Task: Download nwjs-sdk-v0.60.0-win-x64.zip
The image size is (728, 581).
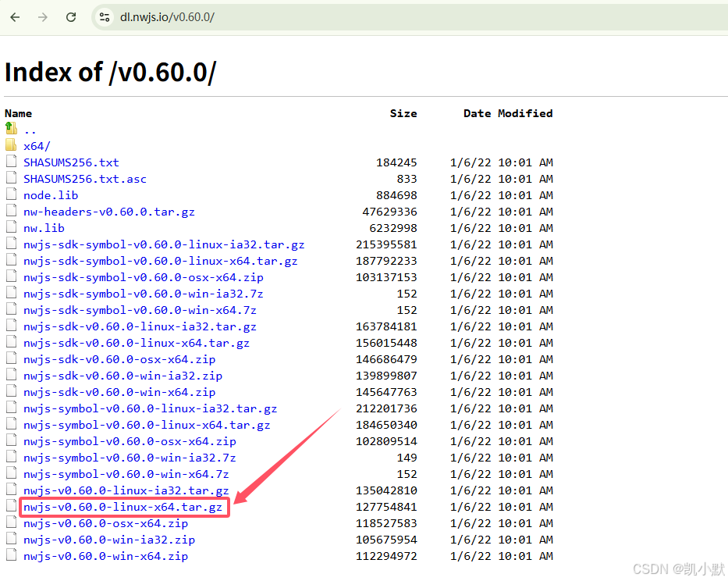Action: point(119,392)
